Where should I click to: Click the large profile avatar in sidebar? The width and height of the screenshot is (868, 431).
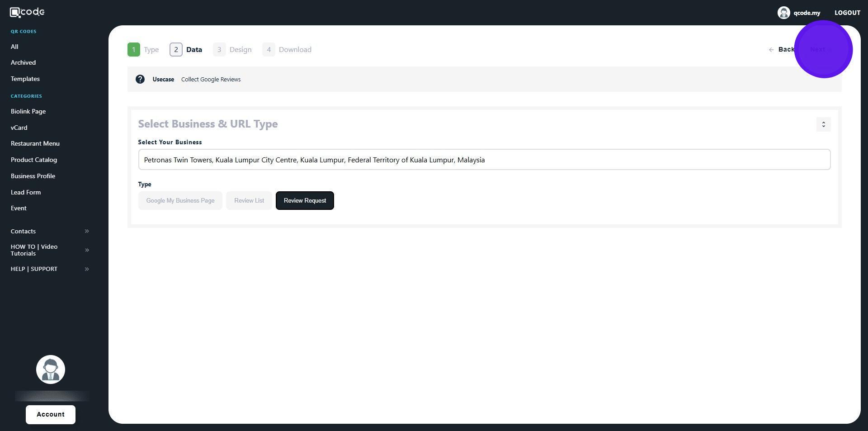[51, 369]
